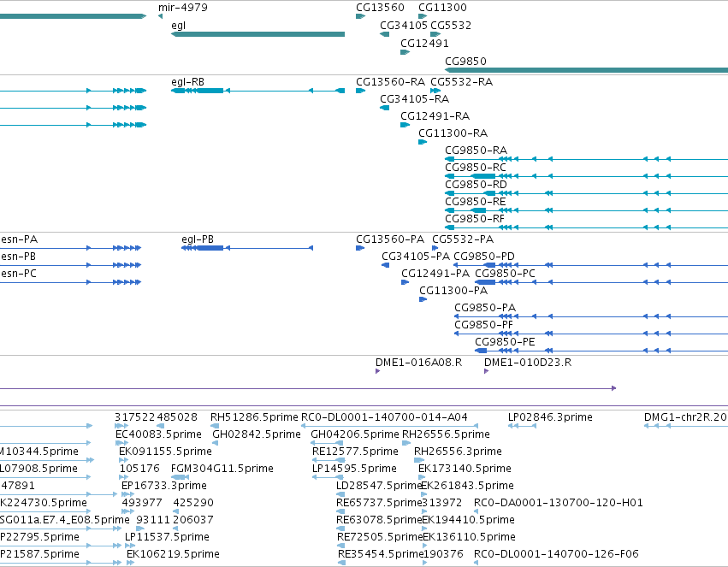This screenshot has width=728, height=567.
Task: Choose EST label RE63078.5prime
Action: click(x=379, y=520)
